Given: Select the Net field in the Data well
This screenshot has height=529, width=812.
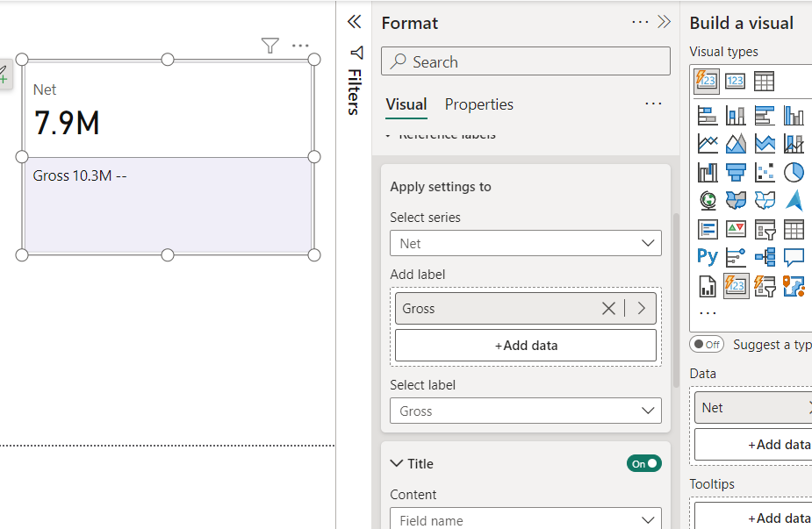Looking at the screenshot, I should tap(753, 408).
